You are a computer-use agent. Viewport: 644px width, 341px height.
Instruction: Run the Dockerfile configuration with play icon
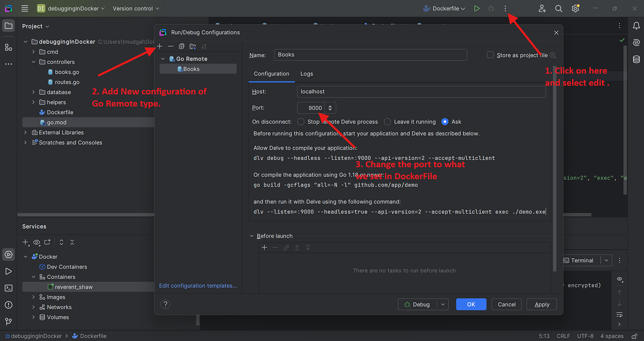(477, 8)
